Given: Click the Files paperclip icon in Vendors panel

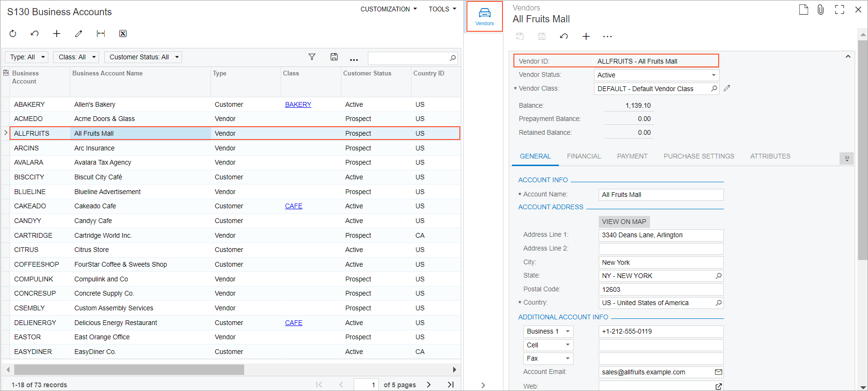Looking at the screenshot, I should tap(821, 9).
